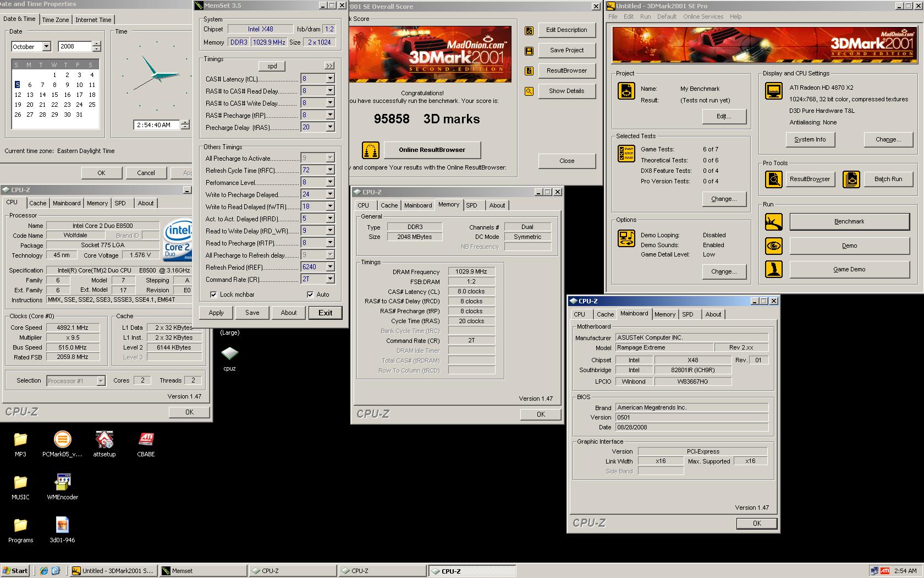
Task: Toggle the Auto checkbox in MemSet
Action: (310, 295)
